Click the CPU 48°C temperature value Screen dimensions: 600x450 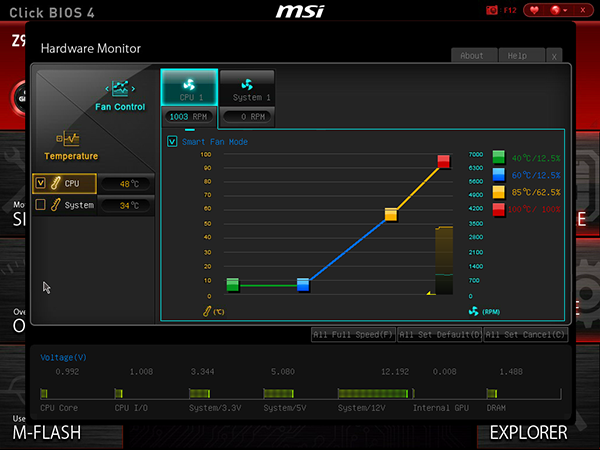[x=129, y=184]
